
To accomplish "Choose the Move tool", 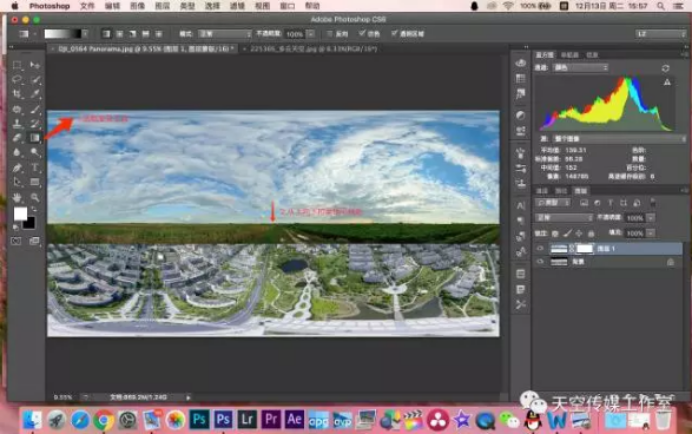I will pyautogui.click(x=35, y=65).
